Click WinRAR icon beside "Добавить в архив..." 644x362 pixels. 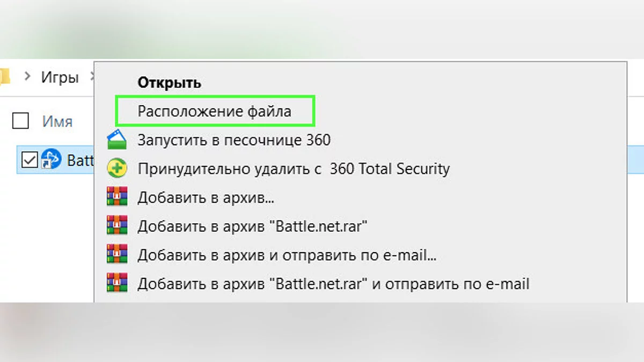pos(117,197)
